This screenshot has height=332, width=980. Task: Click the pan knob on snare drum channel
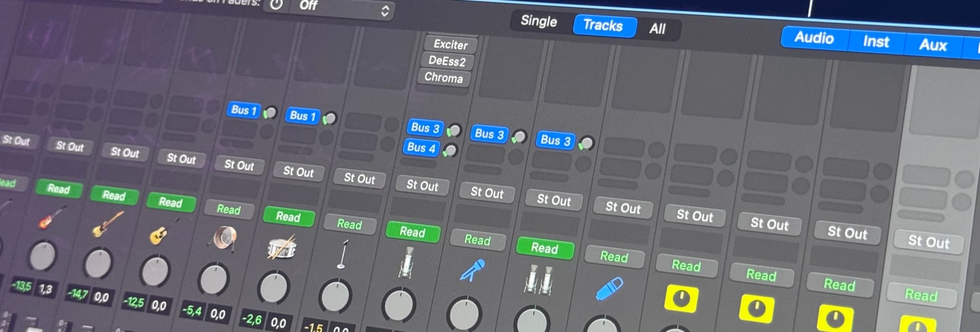274,288
